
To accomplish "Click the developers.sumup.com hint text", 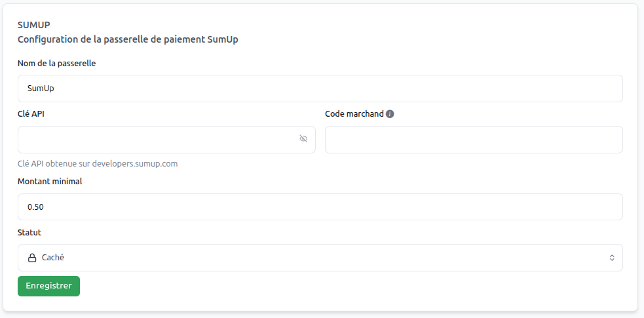I will (x=98, y=163).
